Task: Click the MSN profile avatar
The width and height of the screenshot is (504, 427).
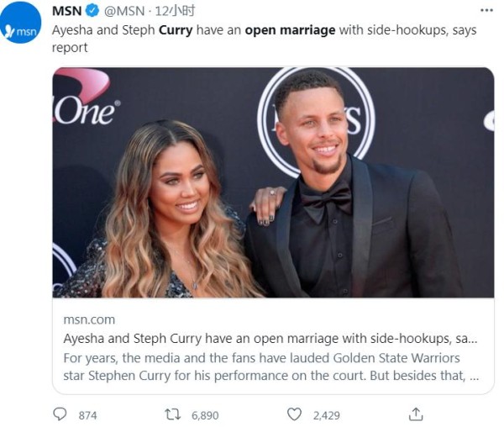Action: tap(21, 22)
